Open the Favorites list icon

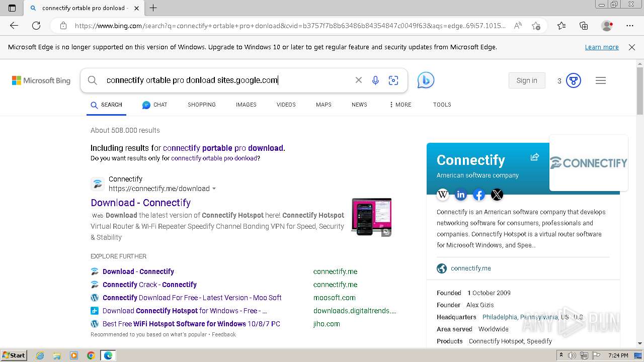tap(561, 26)
